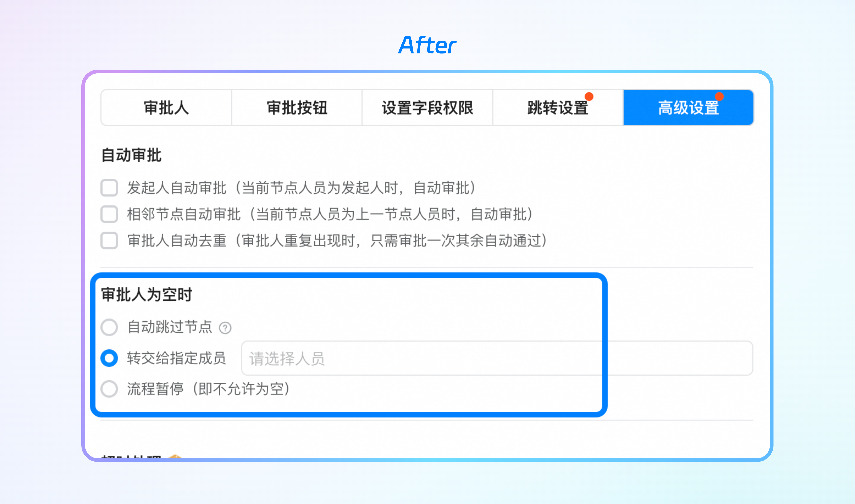Go to the 设置字段权限 tab
855x504 pixels.
coord(427,108)
